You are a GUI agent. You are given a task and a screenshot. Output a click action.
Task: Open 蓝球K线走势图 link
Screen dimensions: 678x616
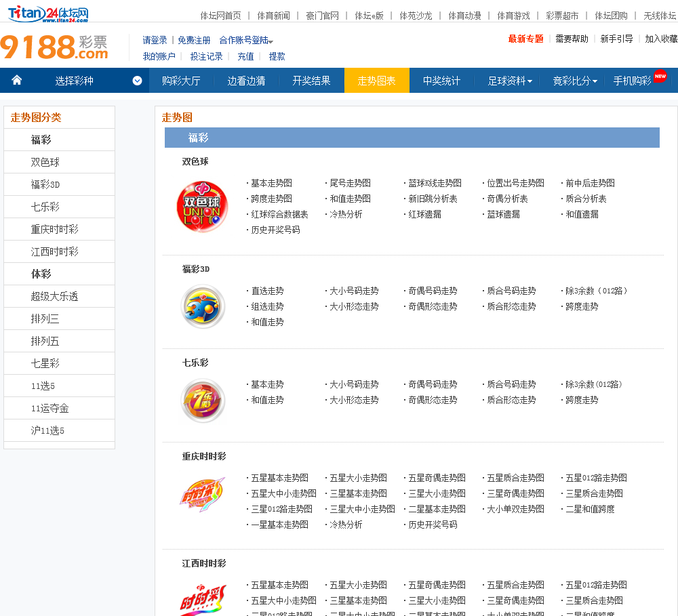435,183
